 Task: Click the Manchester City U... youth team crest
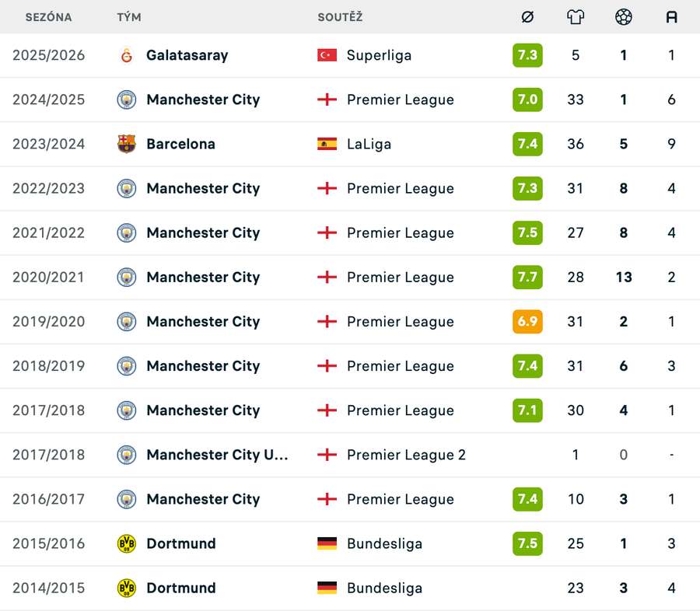tap(126, 455)
